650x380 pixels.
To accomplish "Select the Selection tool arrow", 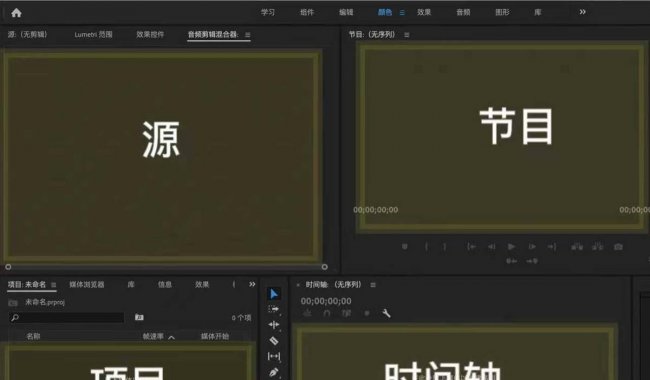I will [274, 294].
